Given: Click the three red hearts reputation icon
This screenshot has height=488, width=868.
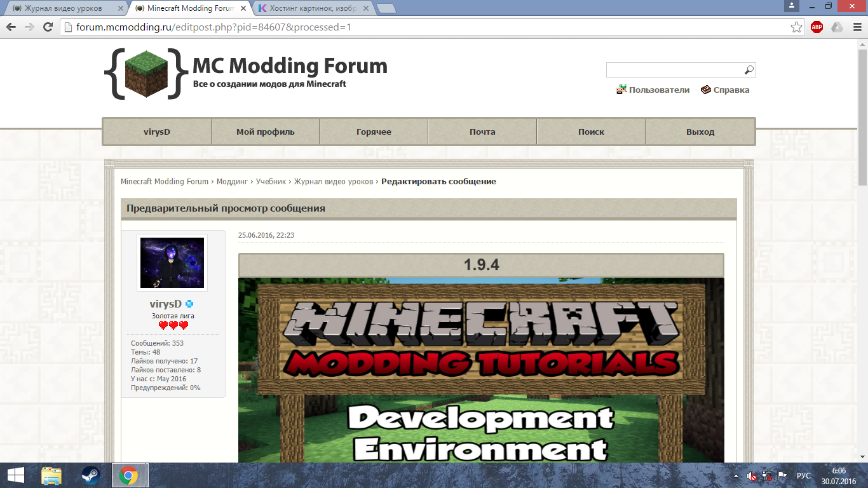Looking at the screenshot, I should point(173,325).
